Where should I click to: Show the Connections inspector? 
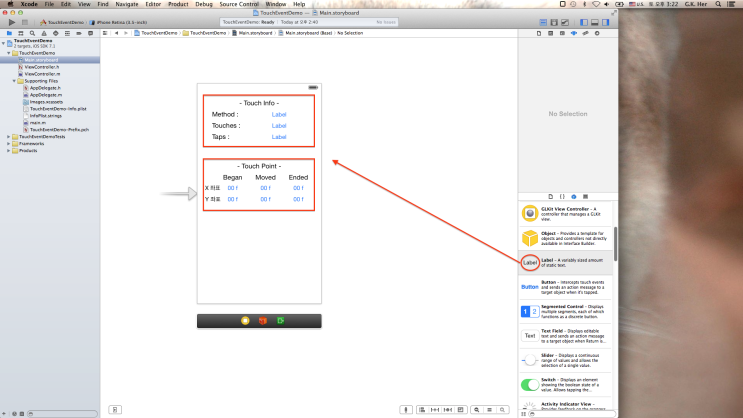(x=597, y=33)
